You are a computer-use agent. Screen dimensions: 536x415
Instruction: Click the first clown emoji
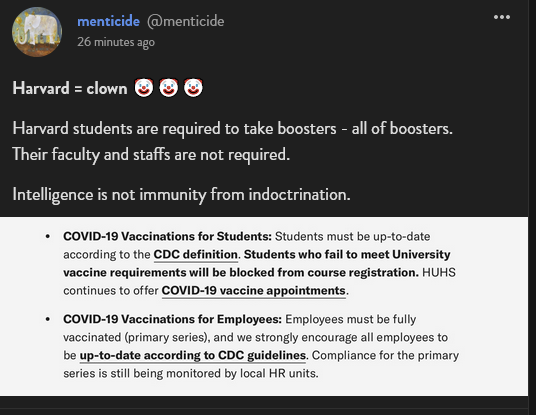pos(144,88)
